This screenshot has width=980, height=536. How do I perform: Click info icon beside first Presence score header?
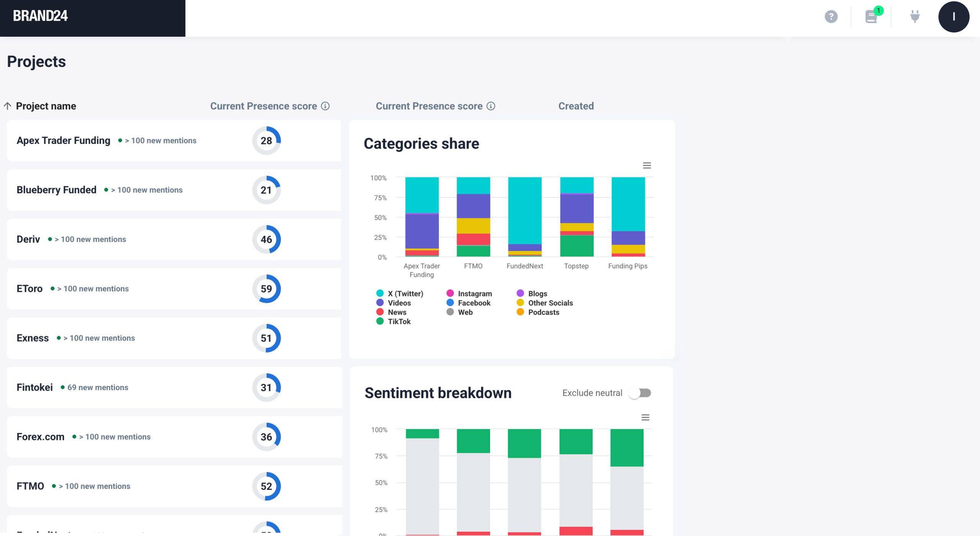point(325,106)
